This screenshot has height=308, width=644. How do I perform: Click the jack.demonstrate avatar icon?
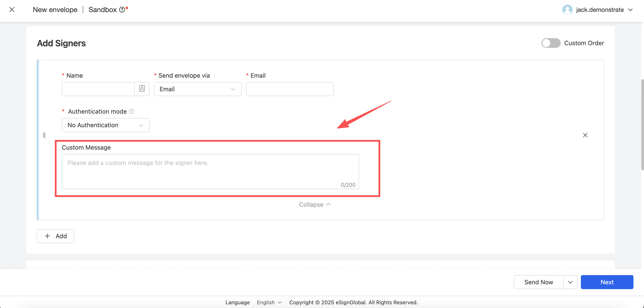pos(567,10)
